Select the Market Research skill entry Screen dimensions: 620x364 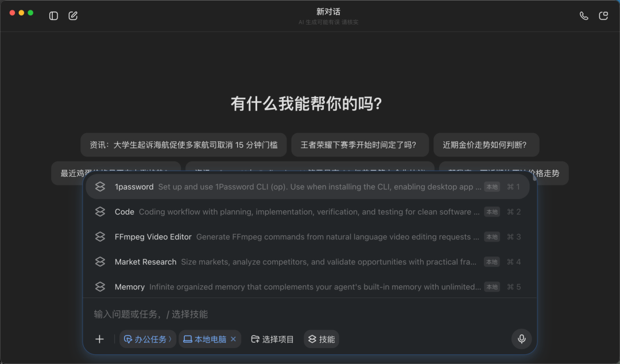[x=308, y=262]
